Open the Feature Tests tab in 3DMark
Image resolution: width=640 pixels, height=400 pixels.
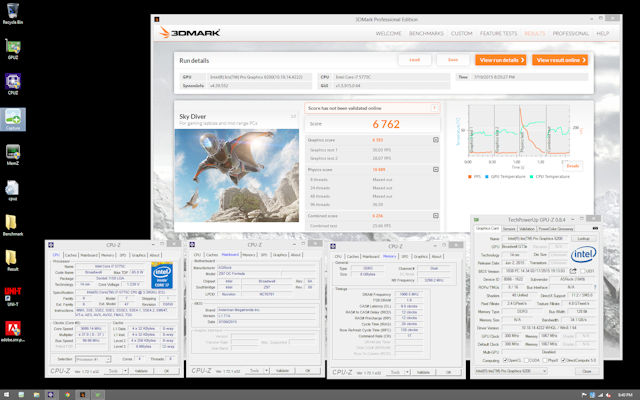click(x=498, y=33)
